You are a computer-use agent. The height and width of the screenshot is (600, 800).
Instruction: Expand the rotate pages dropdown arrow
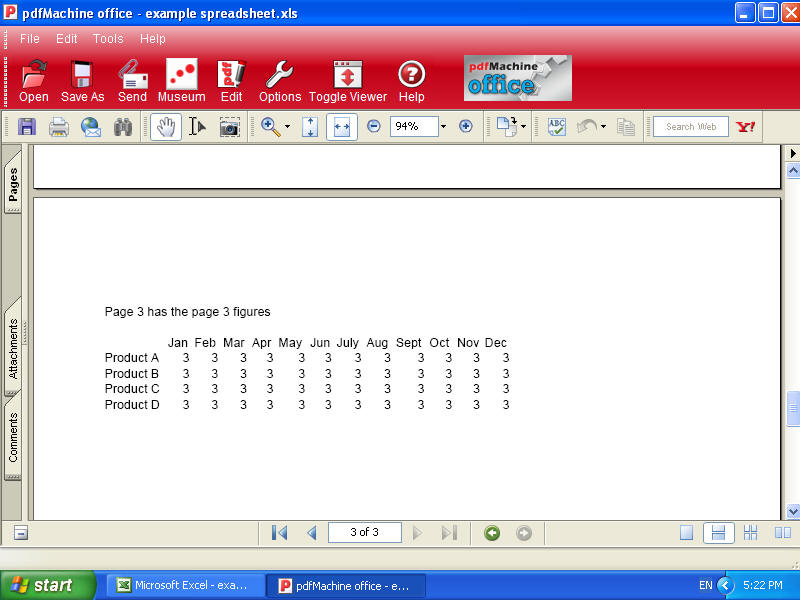pos(523,127)
